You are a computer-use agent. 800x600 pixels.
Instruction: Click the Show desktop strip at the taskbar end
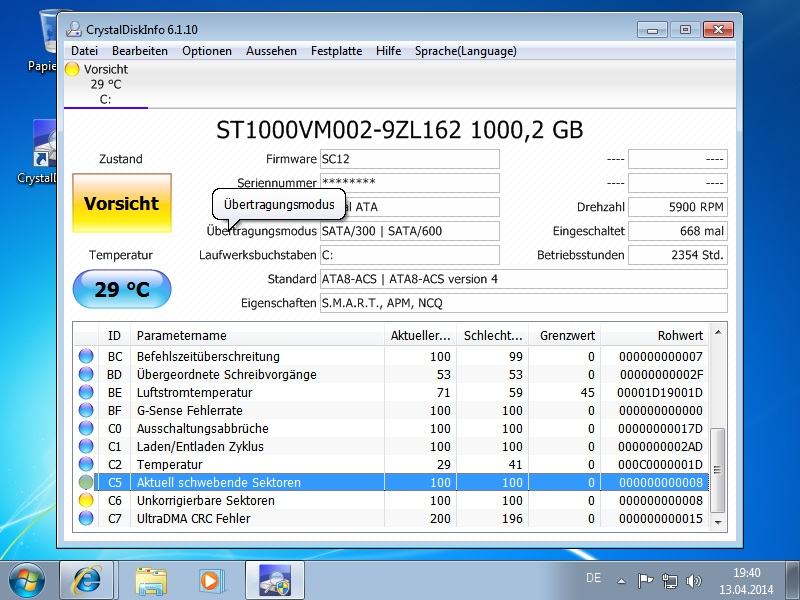point(792,580)
